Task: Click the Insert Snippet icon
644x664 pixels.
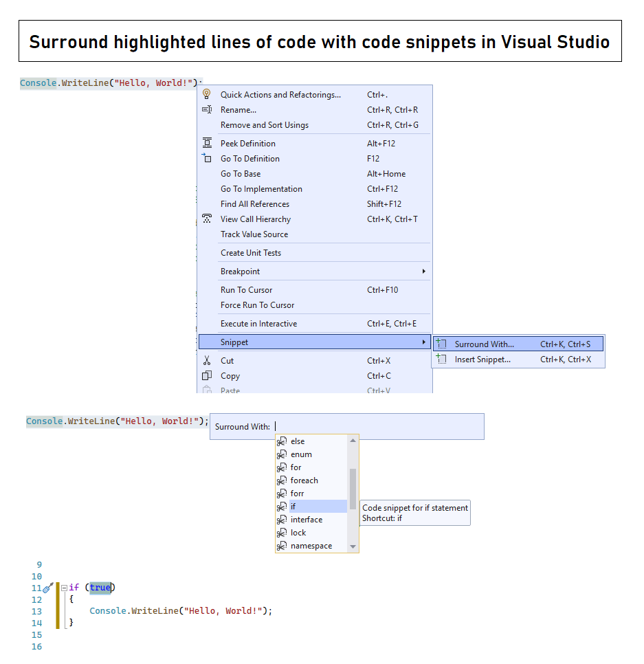Action: pyautogui.click(x=441, y=359)
